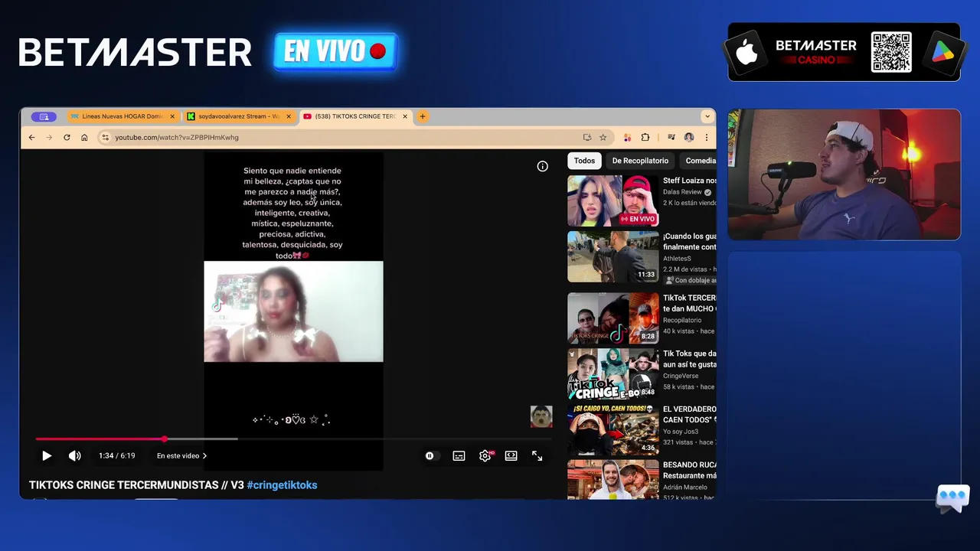Go forward with the browser forward arrow
The height and width of the screenshot is (551, 980).
49,138
